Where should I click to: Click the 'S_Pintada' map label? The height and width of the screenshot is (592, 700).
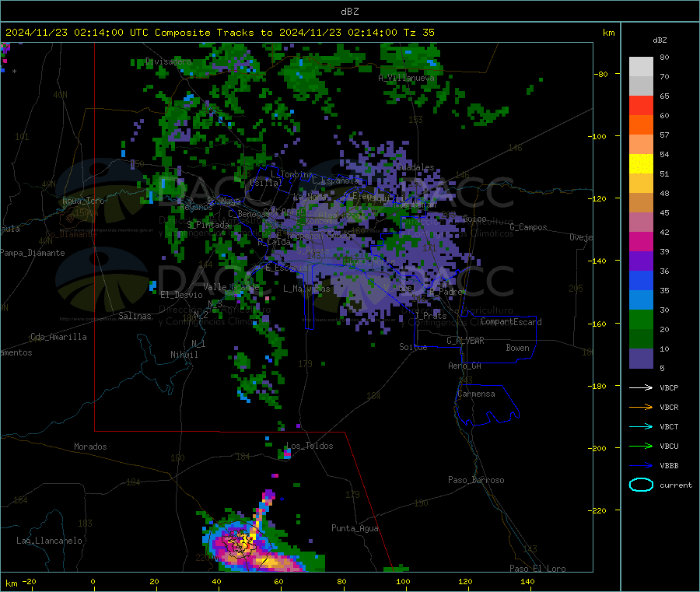[208, 225]
